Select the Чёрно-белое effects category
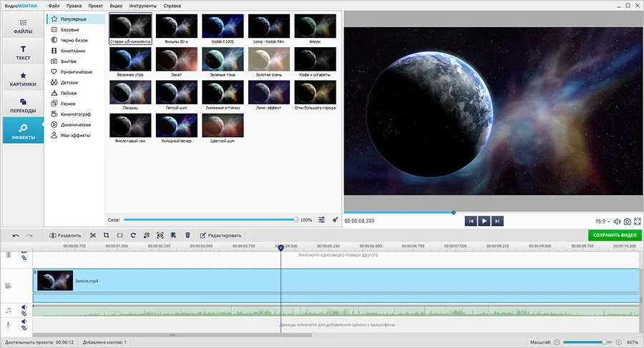Image resolution: width=644 pixels, height=348 pixels. (74, 40)
